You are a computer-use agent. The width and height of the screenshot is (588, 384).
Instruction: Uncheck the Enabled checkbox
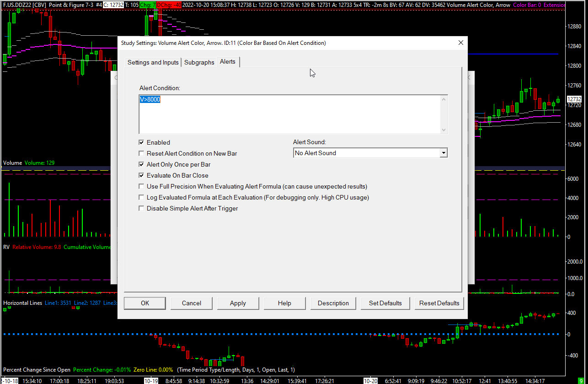[x=142, y=142]
